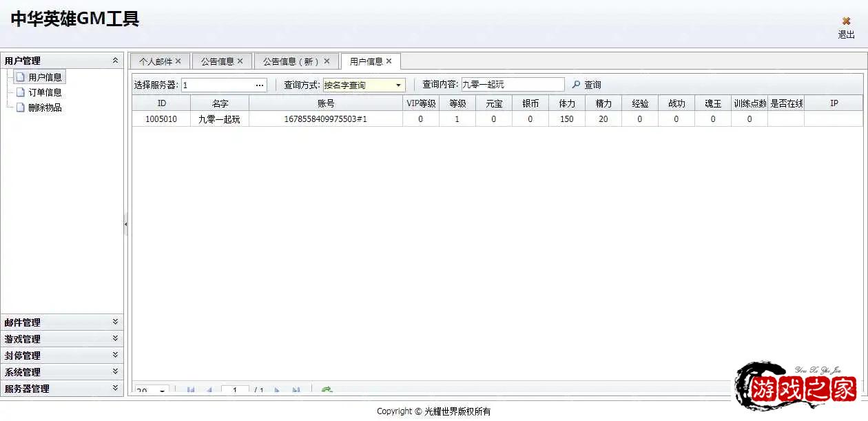Sort by the 经验 column header
Image resolution: width=868 pixels, height=421 pixels.
coord(640,103)
